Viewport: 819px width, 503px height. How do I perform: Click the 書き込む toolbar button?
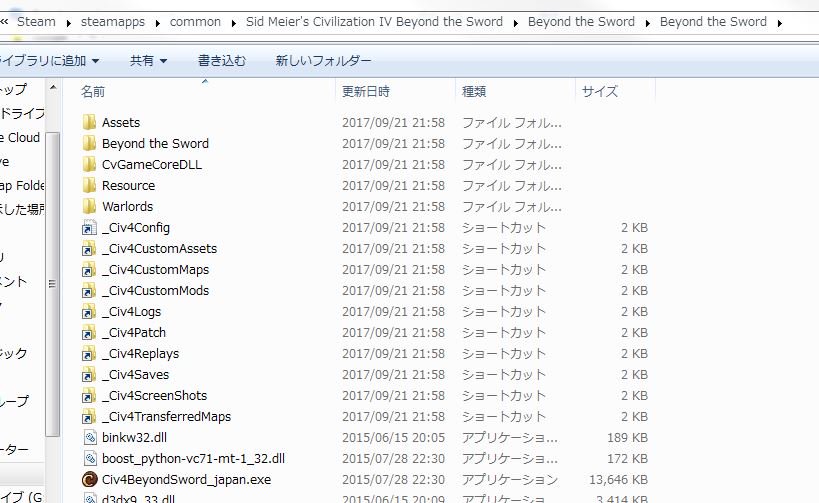pyautogui.click(x=221, y=61)
